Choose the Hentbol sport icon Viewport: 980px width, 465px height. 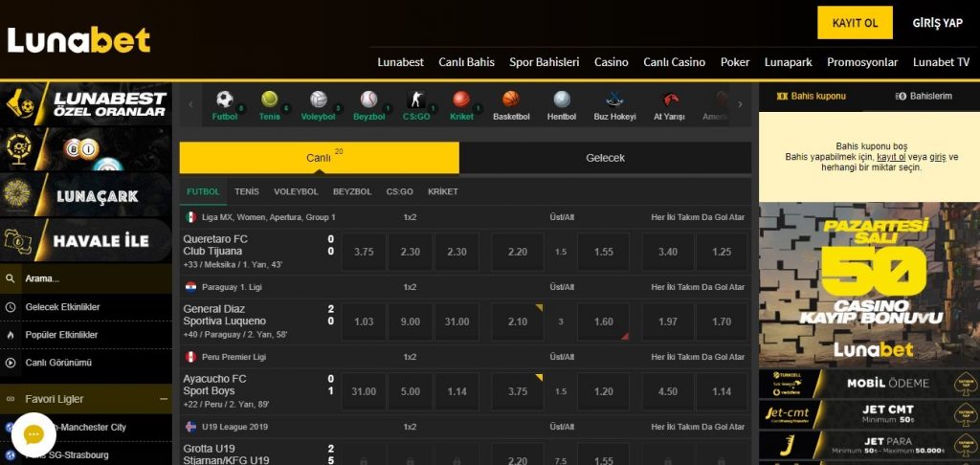pos(562,100)
